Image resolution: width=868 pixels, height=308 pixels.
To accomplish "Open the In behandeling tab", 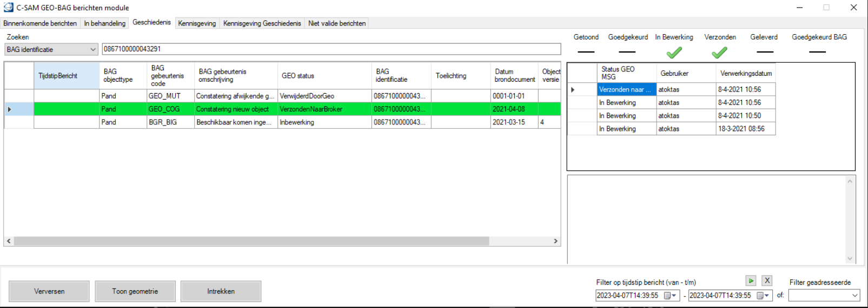I will pos(104,23).
